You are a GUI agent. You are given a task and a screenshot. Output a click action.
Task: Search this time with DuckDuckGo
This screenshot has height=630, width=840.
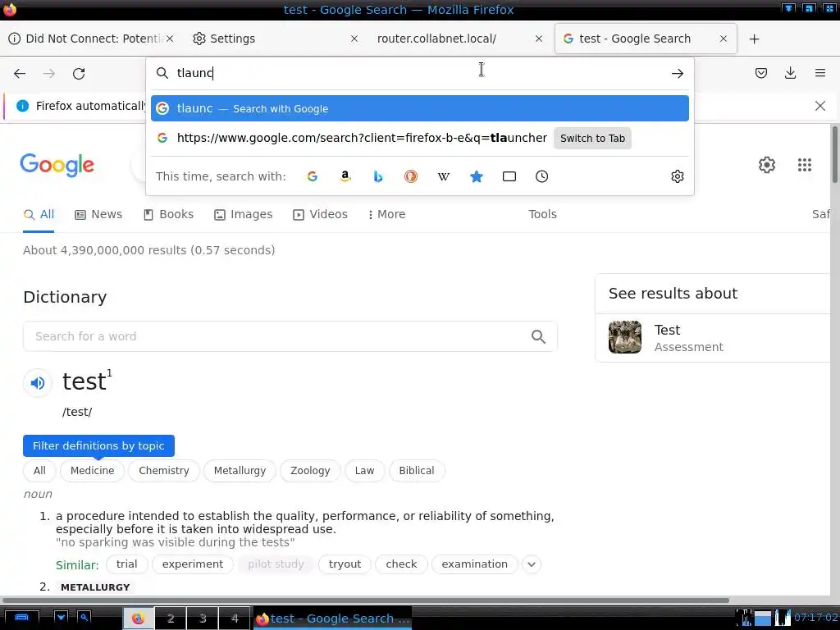tap(411, 176)
